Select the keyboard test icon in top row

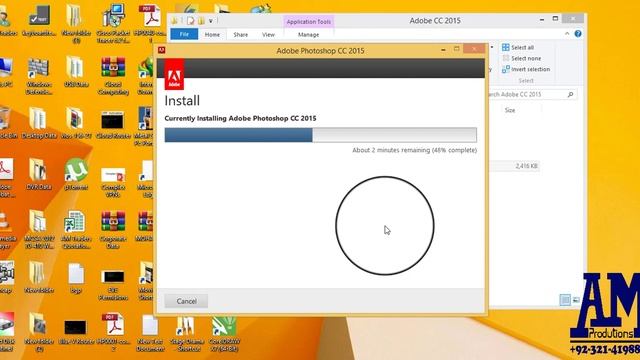click(39, 20)
